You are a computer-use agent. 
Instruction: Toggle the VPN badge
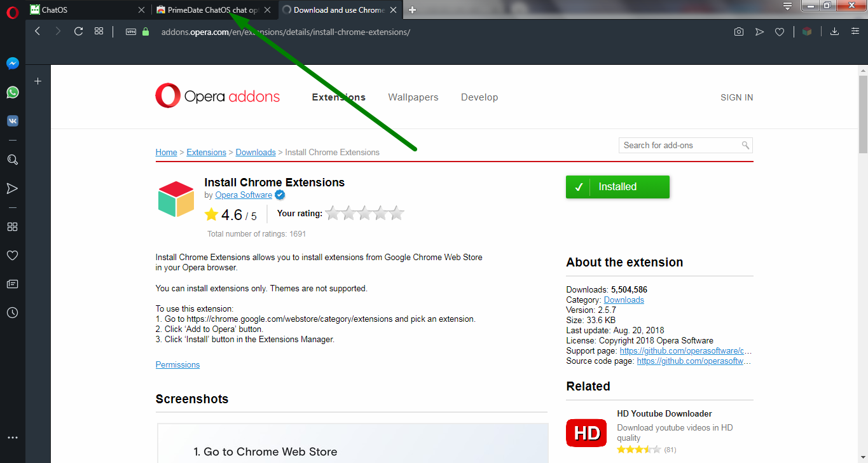(131, 32)
